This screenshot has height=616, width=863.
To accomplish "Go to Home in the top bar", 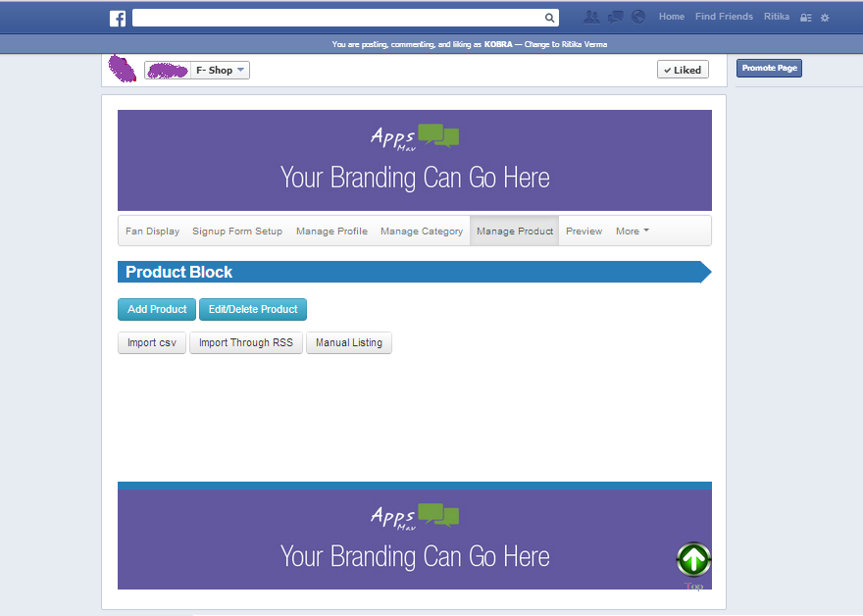I will tap(672, 17).
